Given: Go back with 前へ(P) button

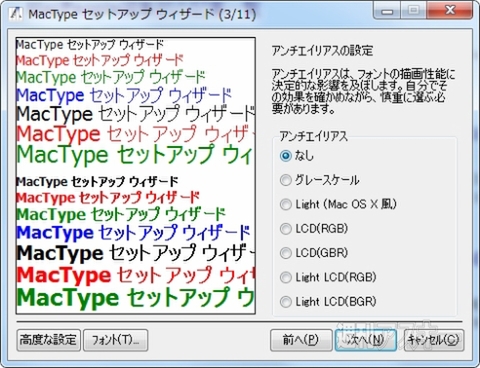Looking at the screenshot, I should pyautogui.click(x=301, y=340).
